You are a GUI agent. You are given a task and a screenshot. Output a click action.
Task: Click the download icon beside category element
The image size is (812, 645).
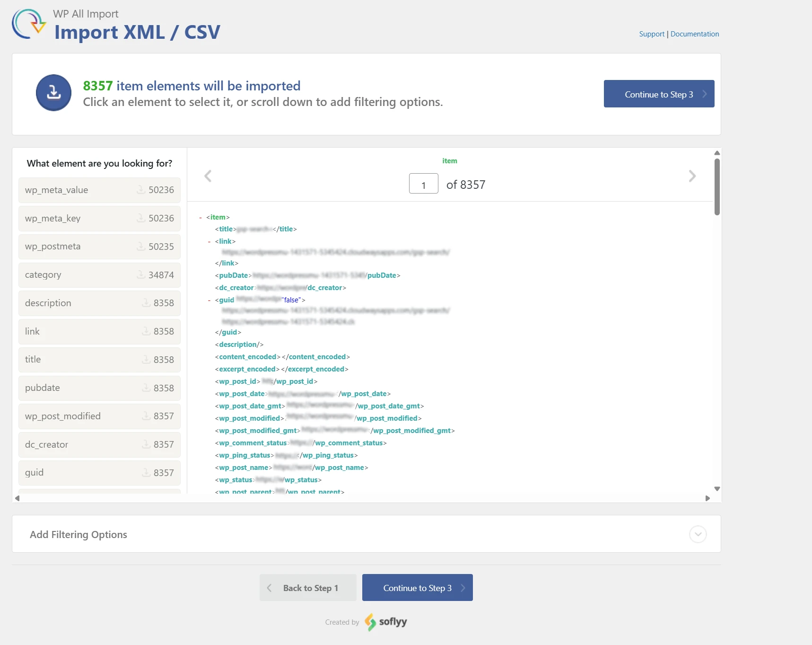coord(141,275)
